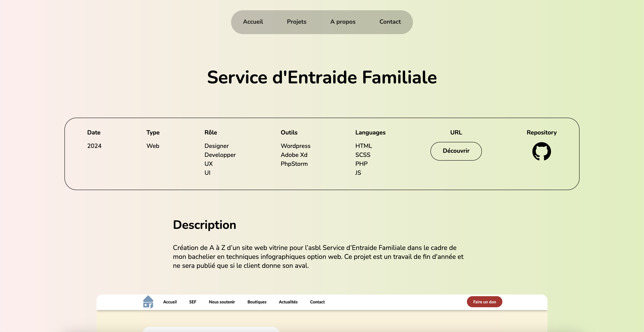This screenshot has width=644, height=332.
Task: Click the project description paragraph
Action: 318,257
